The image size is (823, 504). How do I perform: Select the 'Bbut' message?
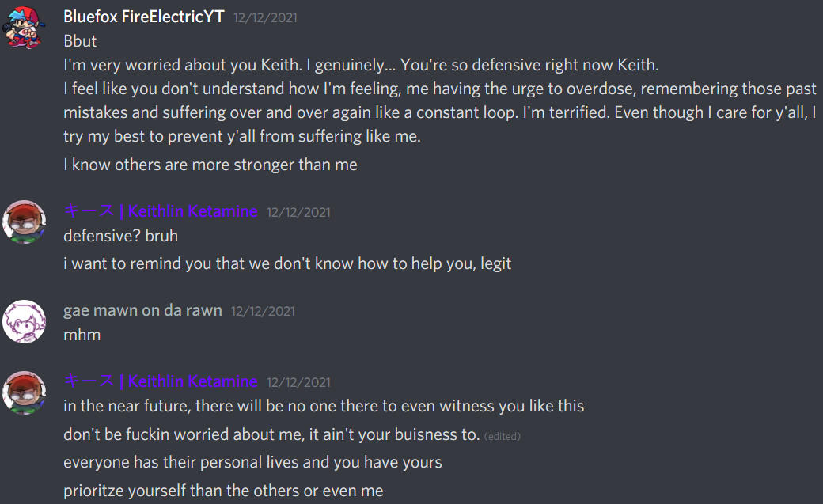click(80, 41)
